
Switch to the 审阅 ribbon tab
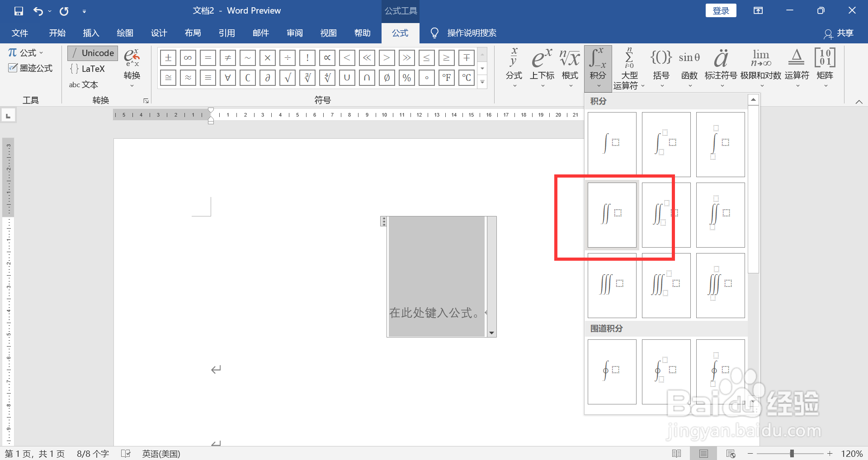294,33
